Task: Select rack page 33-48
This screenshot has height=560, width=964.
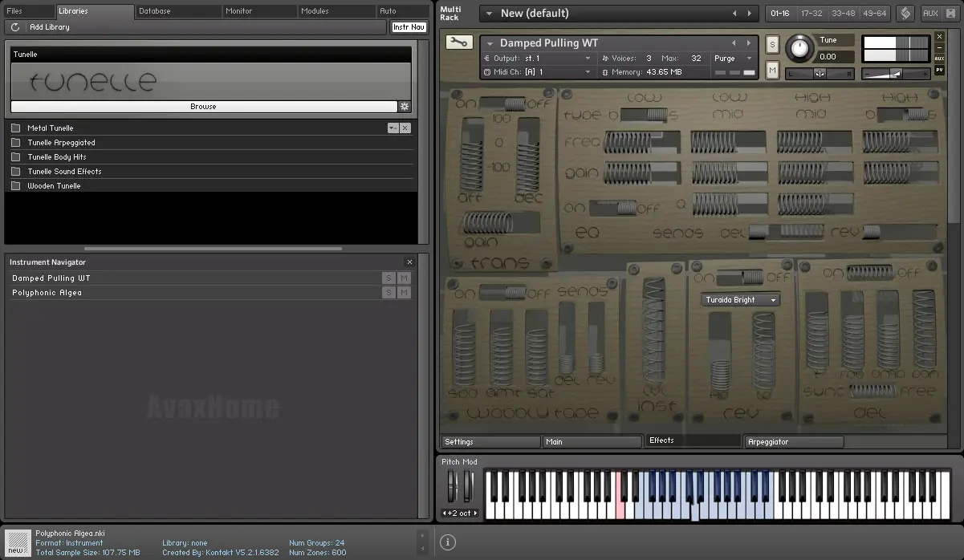Action: (x=843, y=14)
